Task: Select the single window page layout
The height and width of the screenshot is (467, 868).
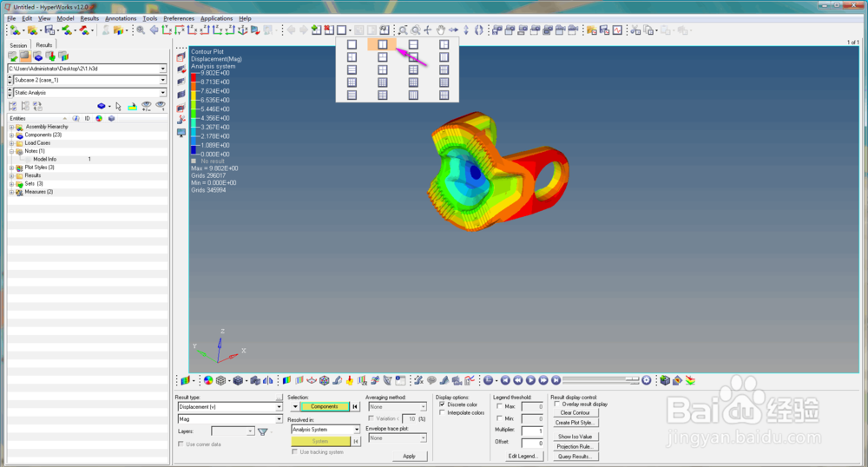Action: pos(352,44)
